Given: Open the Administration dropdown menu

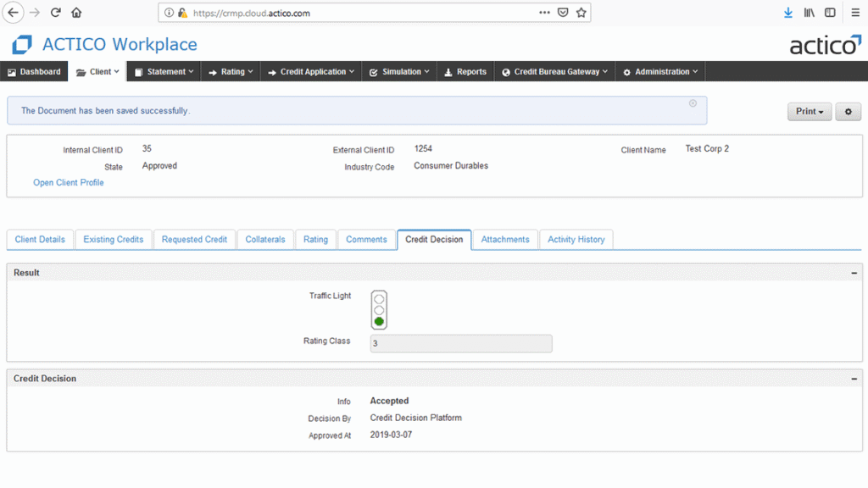Looking at the screenshot, I should click(x=660, y=72).
